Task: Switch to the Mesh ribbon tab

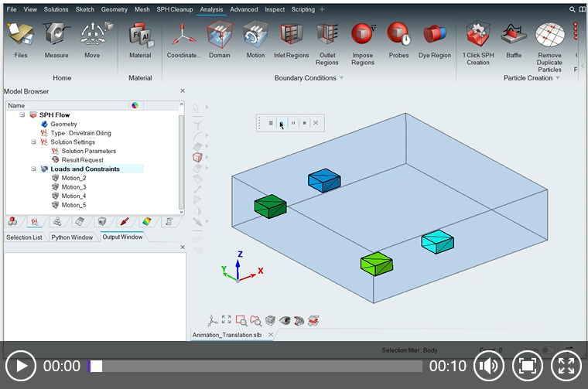Action: point(142,9)
